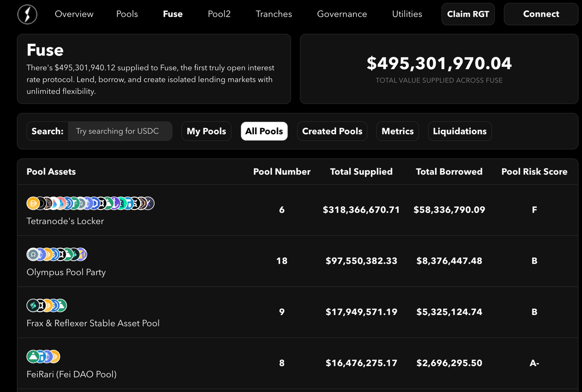Click the dark X token icon ending Tetranode's Locker row
Viewport: 582px width, 392px height.
(x=149, y=203)
